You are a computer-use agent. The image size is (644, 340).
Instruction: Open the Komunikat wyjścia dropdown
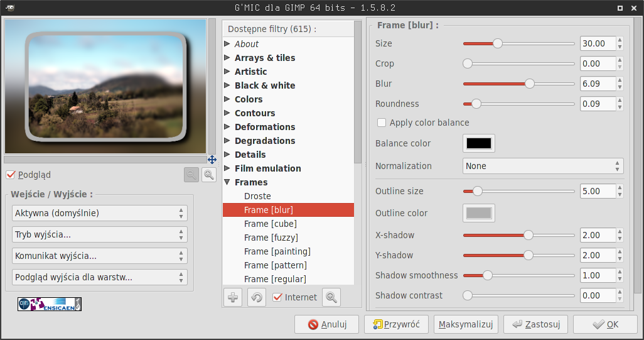100,256
